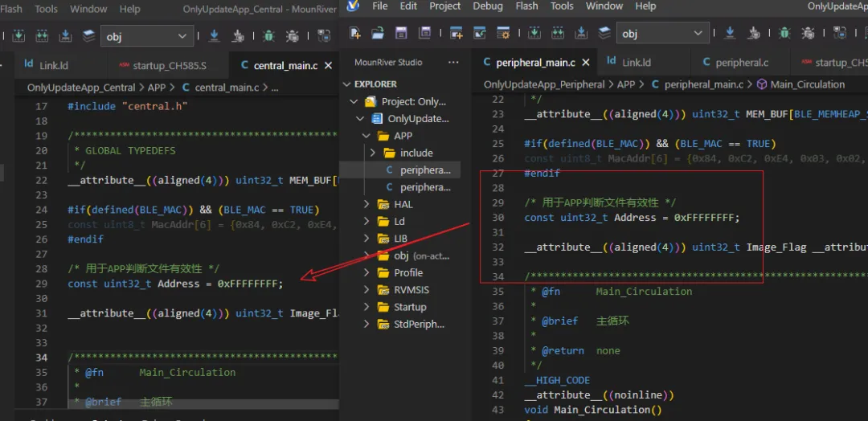868x421 pixels.
Task: Click green bug Debug icon in Peripheral toolbar
Action: tap(784, 33)
